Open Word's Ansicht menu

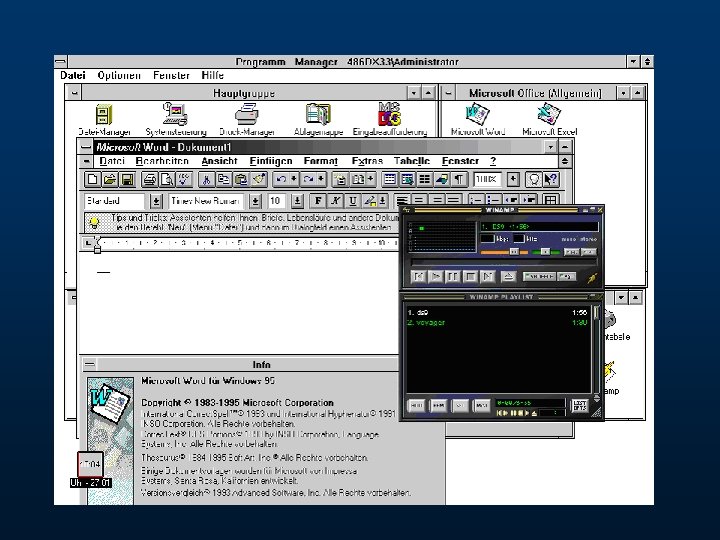click(x=219, y=161)
